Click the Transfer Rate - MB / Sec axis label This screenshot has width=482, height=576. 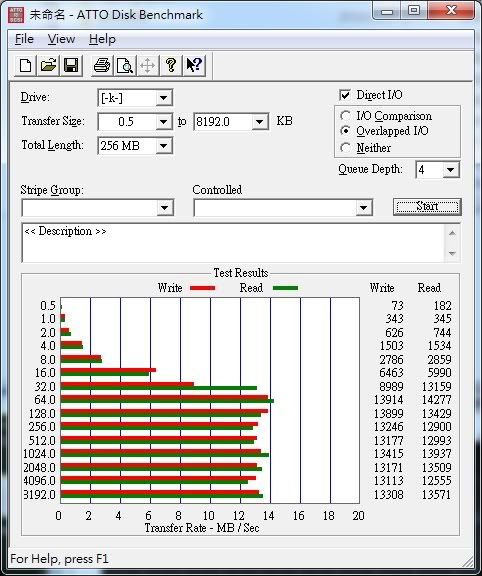(202, 528)
